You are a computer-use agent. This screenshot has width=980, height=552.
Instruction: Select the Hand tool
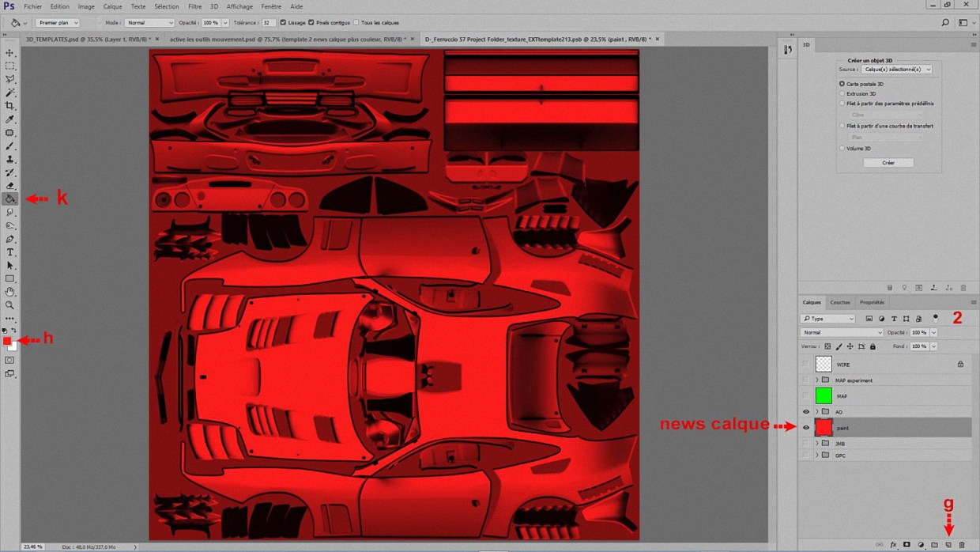(10, 292)
